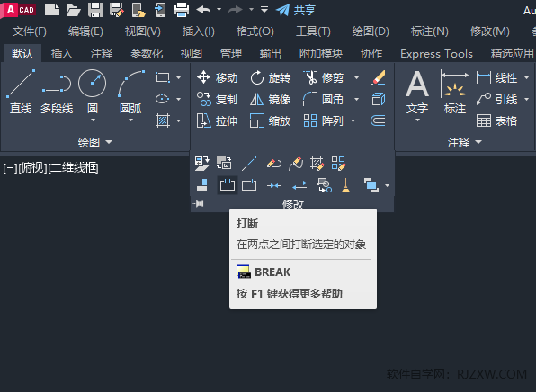Select the 圆 (Circle) tool
The width and height of the screenshot is (536, 392).
(93, 92)
